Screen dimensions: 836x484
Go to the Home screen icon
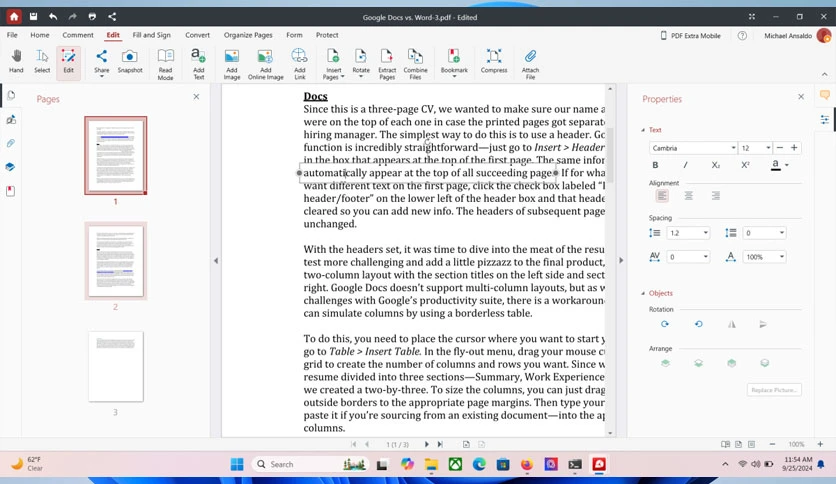coord(14,17)
